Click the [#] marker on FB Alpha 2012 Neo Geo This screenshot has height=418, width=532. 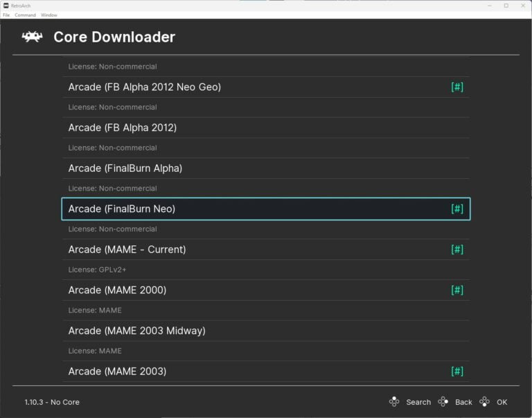coord(457,87)
